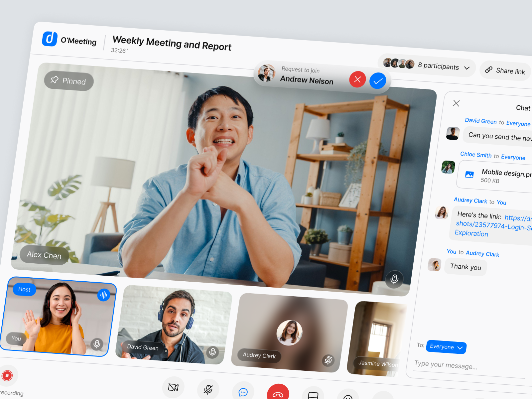The height and width of the screenshot is (399, 532).
Task: Toggle microphone on your video tile
Action: click(x=97, y=344)
